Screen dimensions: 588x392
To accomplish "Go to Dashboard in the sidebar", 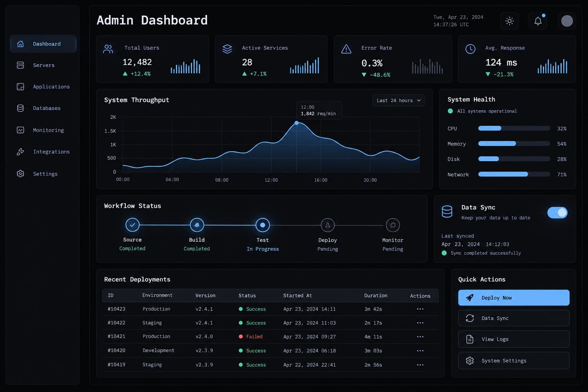I will click(43, 44).
